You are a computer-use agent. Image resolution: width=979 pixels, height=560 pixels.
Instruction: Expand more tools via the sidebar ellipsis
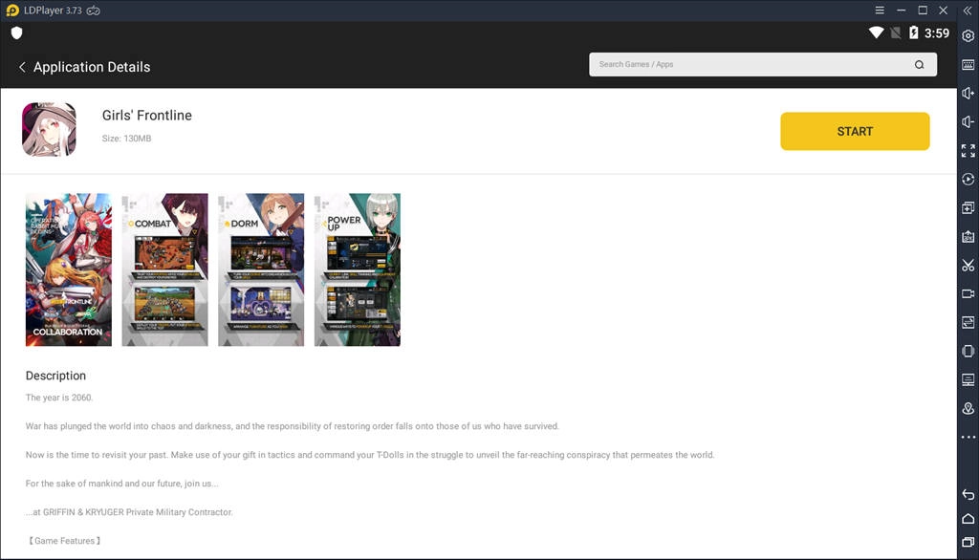(x=967, y=437)
